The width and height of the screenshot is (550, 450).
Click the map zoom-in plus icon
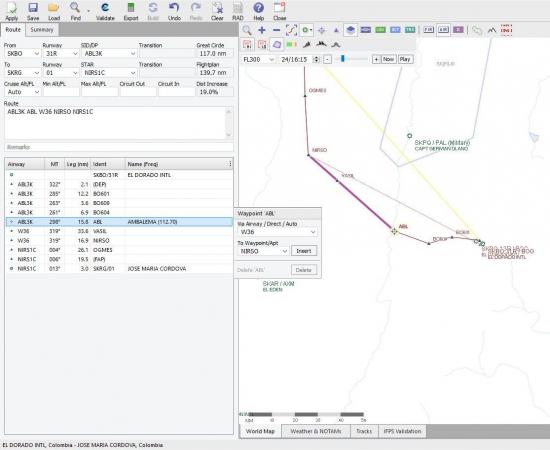[x=262, y=30]
